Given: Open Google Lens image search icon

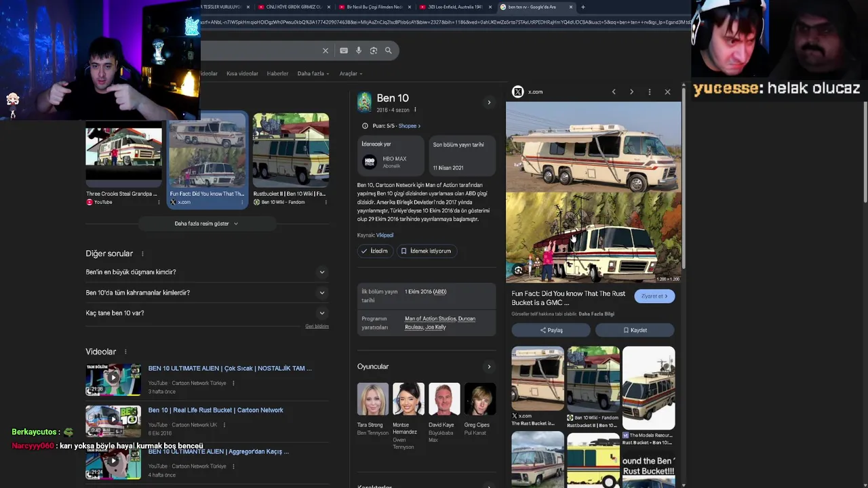Looking at the screenshot, I should point(374,50).
